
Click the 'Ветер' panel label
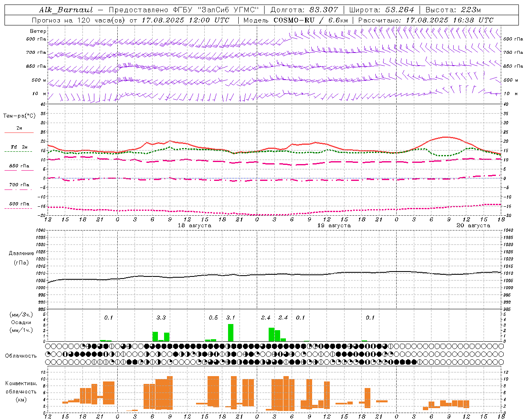[x=38, y=31]
